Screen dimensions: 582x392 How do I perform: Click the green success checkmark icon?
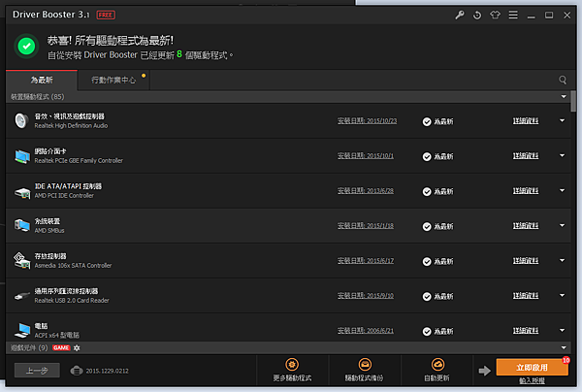(26, 47)
